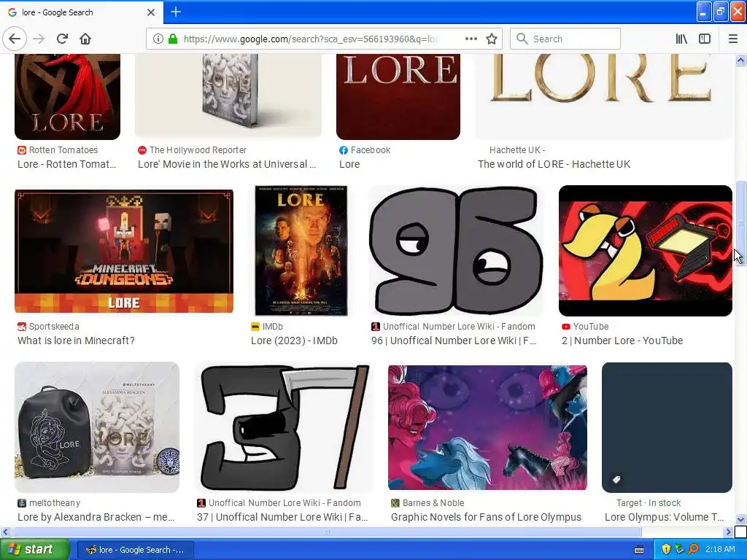
Task: Open '37 | Unoffical Number Lore Wiki' link
Action: tap(282, 517)
